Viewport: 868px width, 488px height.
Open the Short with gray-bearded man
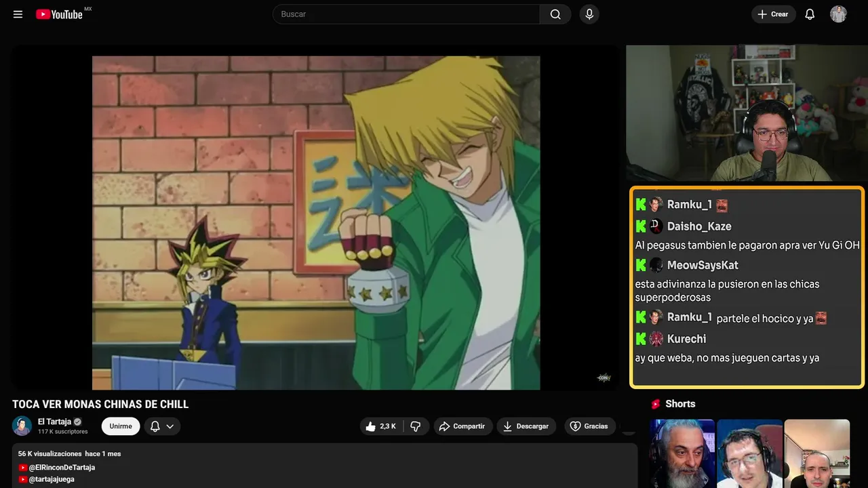point(682,453)
